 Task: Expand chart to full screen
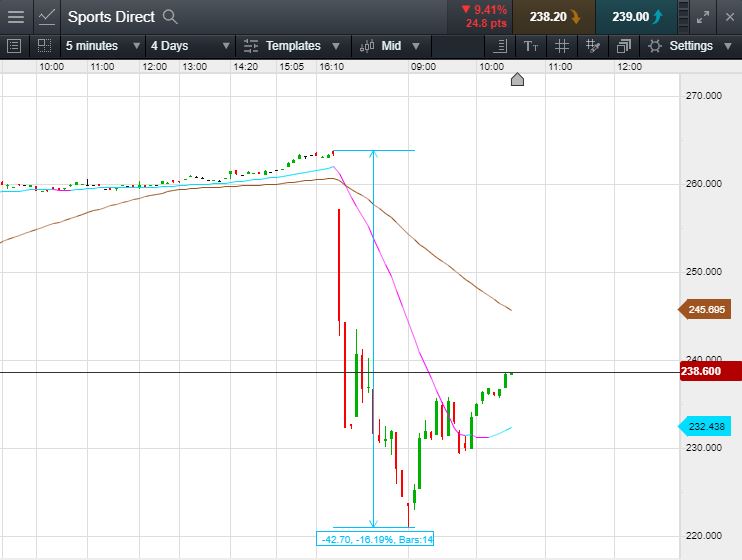point(703,17)
